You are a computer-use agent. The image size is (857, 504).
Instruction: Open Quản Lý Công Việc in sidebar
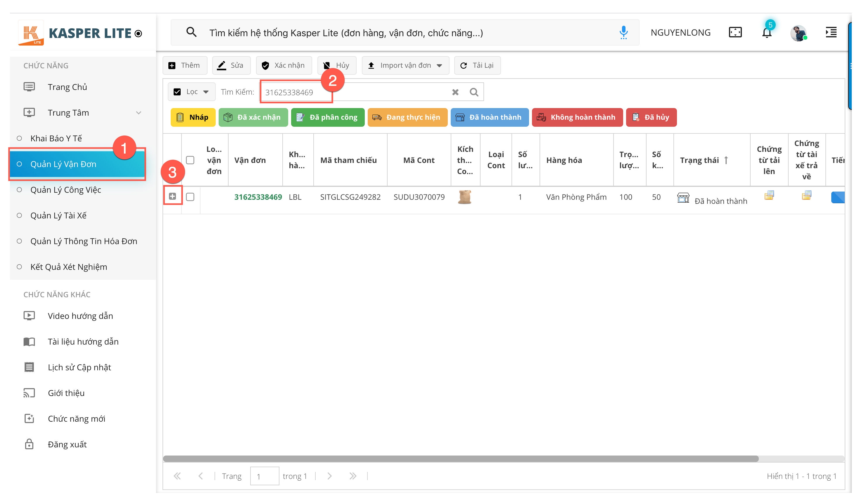[66, 190]
